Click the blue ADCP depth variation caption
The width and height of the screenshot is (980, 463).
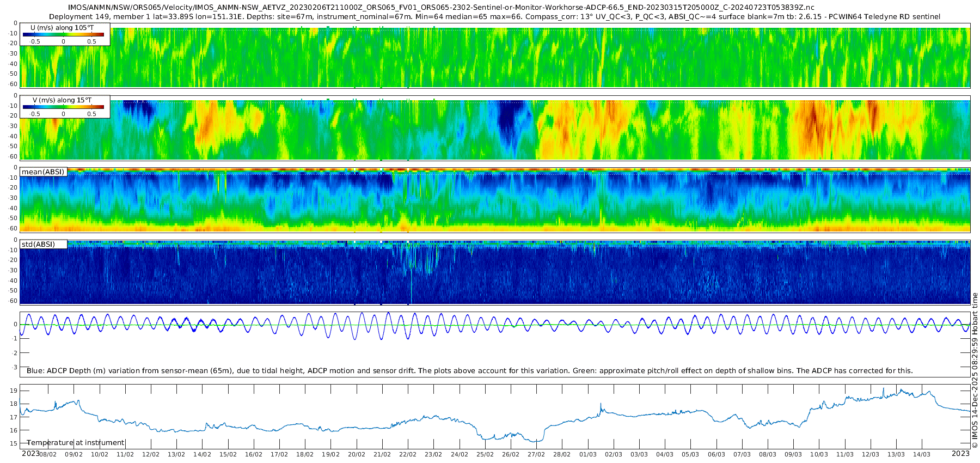point(469,371)
